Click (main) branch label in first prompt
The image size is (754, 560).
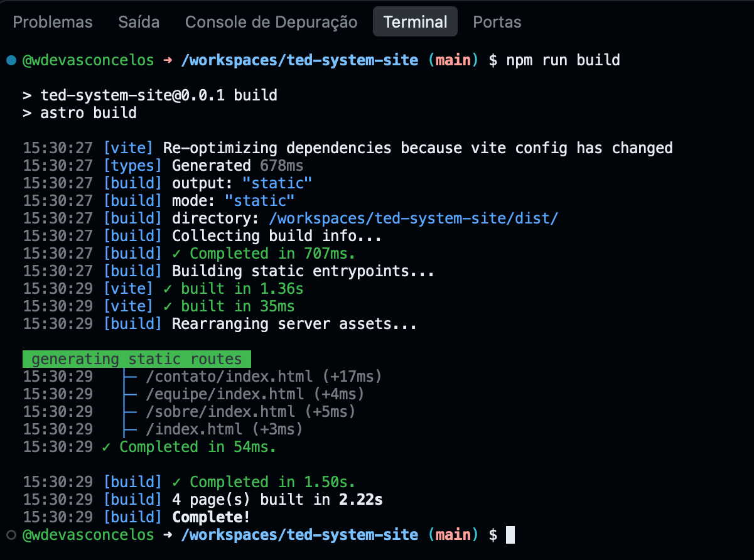[453, 60]
